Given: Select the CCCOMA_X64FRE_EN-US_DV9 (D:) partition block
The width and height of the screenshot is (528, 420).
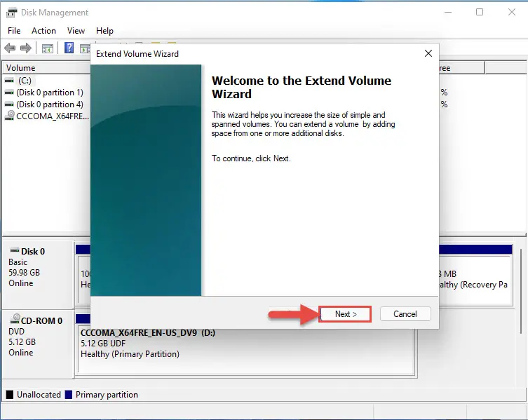Looking at the screenshot, I should click(246, 350).
